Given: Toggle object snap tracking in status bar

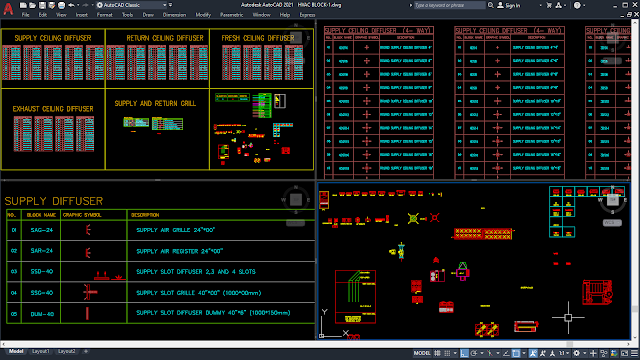Looking at the screenshot, I should pos(506,353).
